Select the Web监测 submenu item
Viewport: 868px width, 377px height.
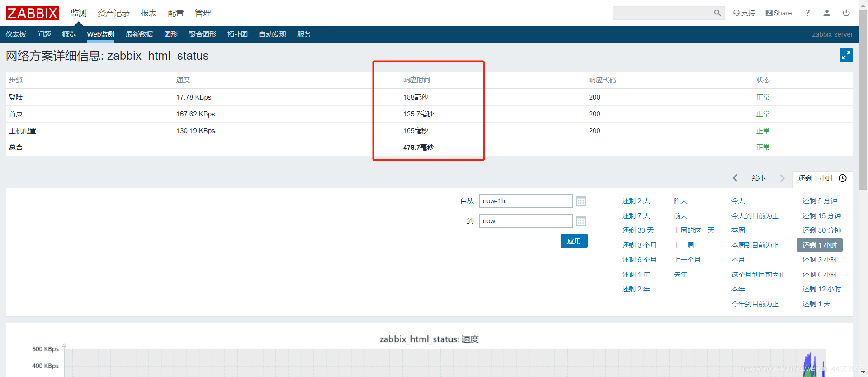point(101,34)
